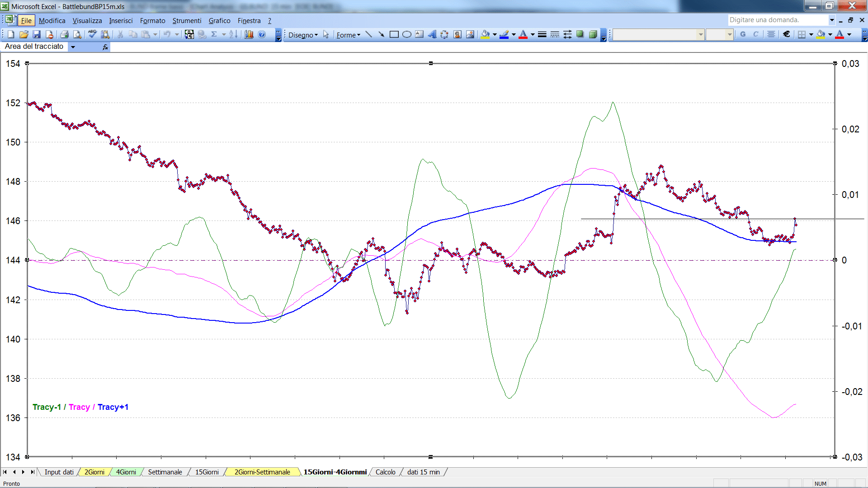The image size is (868, 488).
Task: Pick the Arrow drawing tool
Action: [x=382, y=34]
